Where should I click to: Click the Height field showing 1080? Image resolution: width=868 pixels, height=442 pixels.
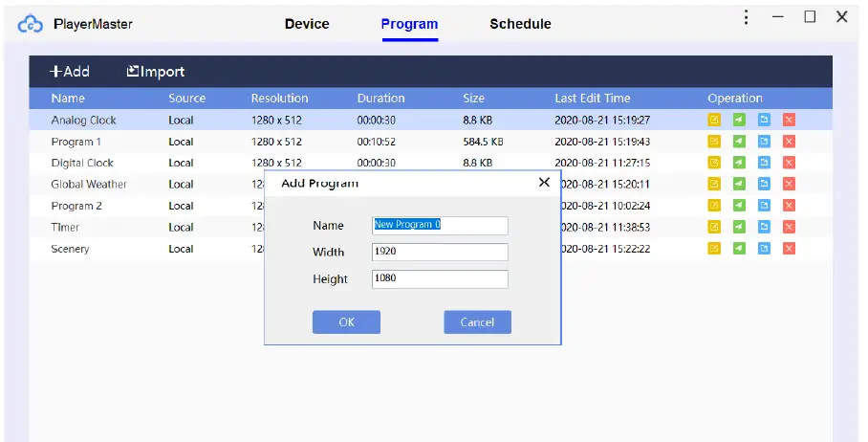[440, 279]
